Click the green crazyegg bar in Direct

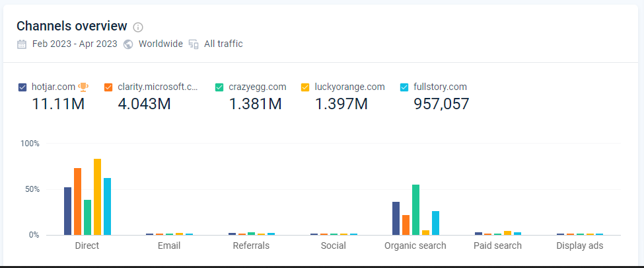(x=87, y=217)
